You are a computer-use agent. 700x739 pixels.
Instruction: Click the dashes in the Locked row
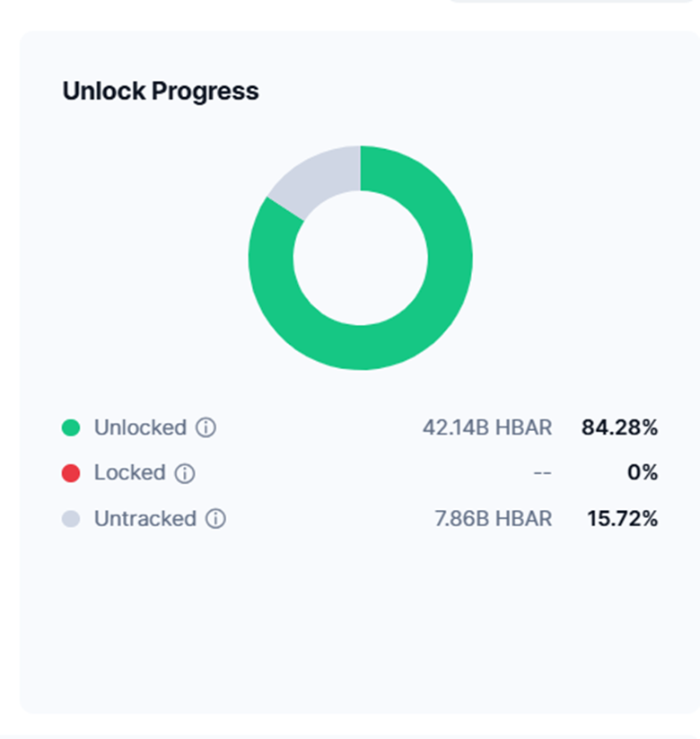[542, 473]
